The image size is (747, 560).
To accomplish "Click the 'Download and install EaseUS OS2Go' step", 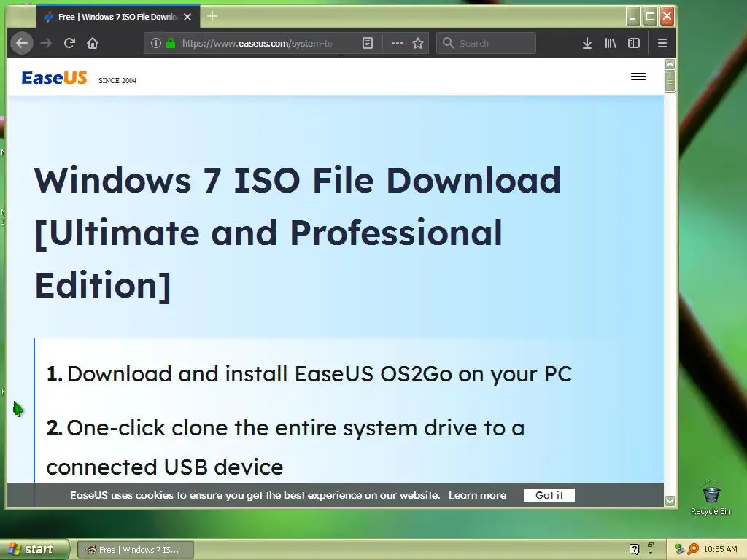I will (309, 374).
